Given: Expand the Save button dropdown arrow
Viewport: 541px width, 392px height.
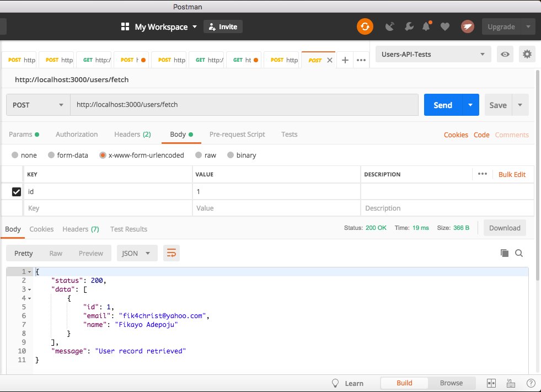Looking at the screenshot, I should coord(520,105).
